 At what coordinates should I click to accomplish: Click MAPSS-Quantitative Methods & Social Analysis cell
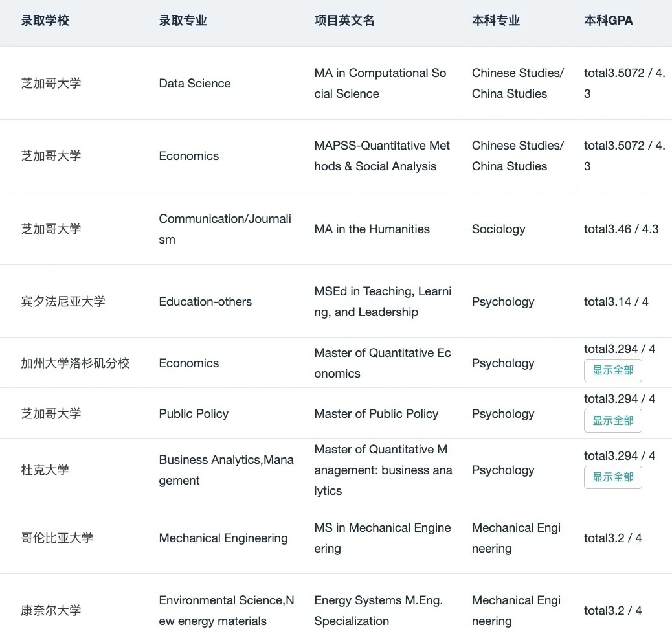[382, 155]
